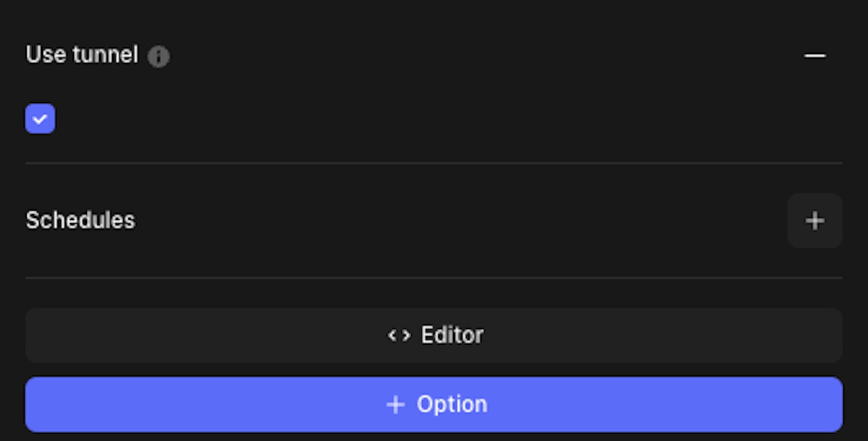Uncheck the Use tunnel checkbox
868x441 pixels.
(x=40, y=119)
